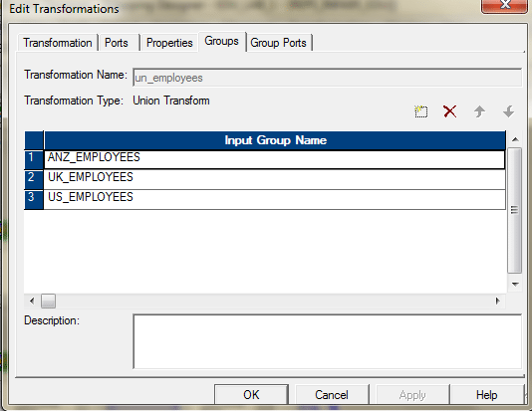This screenshot has height=411, width=532.
Task: Open the Properties tab
Action: tap(169, 43)
